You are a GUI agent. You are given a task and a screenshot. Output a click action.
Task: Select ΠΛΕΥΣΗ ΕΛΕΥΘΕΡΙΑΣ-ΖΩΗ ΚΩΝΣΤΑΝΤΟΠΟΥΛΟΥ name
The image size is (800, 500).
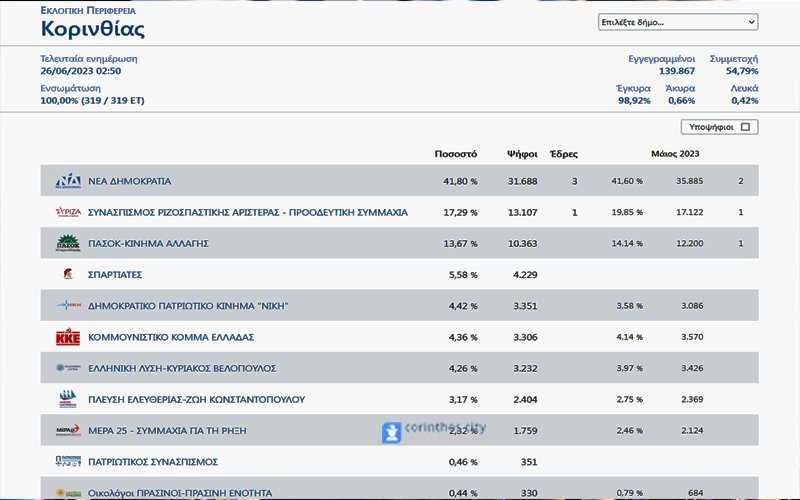pyautogui.click(x=196, y=399)
